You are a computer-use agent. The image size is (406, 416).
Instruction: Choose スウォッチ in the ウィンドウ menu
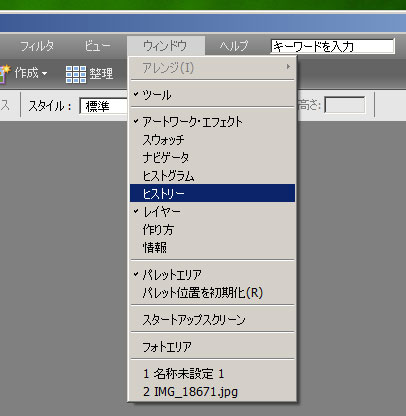pyautogui.click(x=212, y=140)
